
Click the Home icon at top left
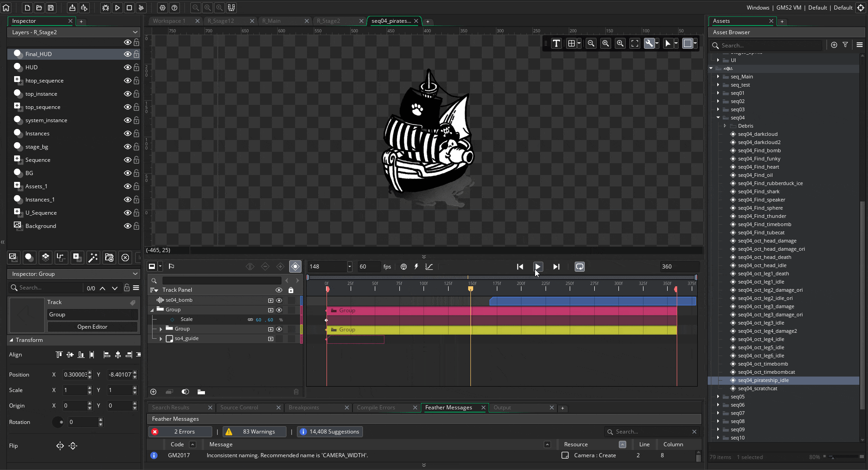point(6,8)
